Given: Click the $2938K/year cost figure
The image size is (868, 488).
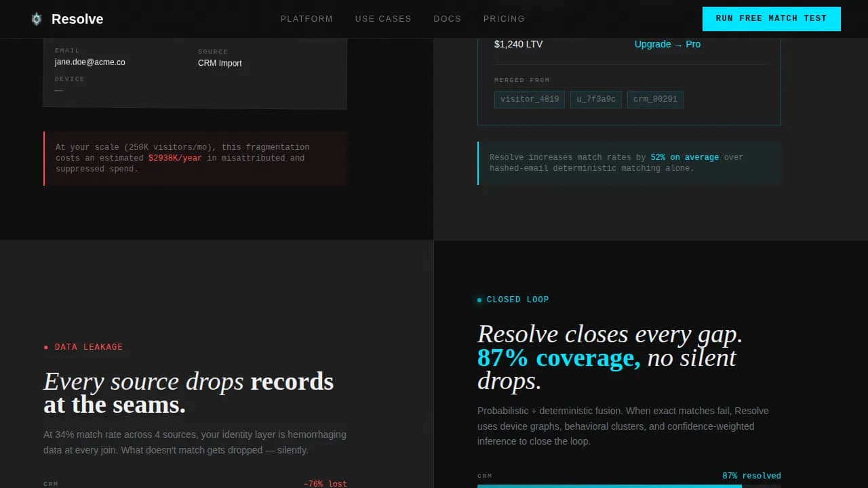Looking at the screenshot, I should [x=175, y=158].
